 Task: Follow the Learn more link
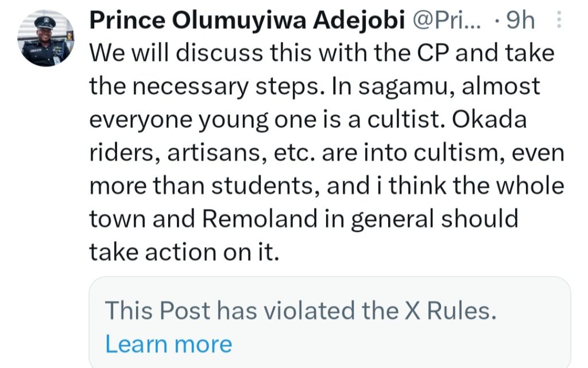[x=169, y=344]
